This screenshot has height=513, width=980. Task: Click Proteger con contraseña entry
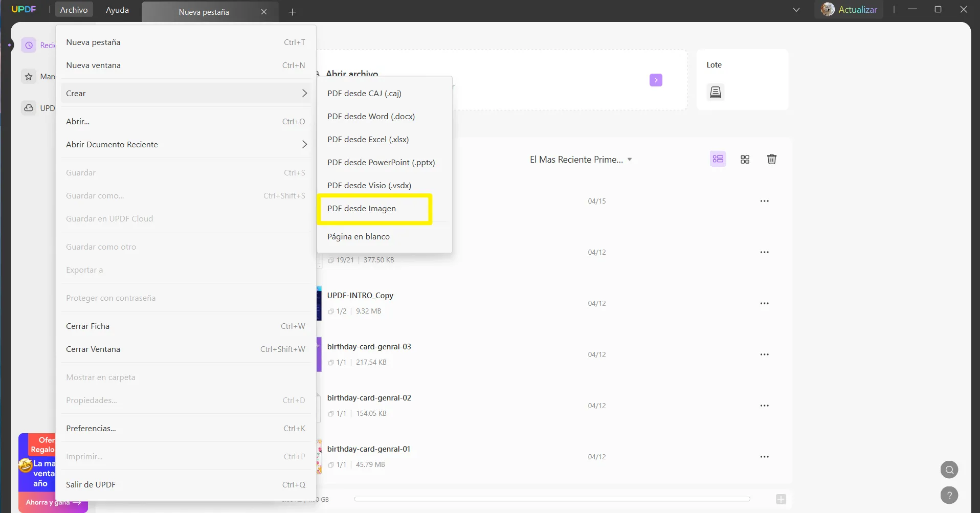(x=186, y=298)
